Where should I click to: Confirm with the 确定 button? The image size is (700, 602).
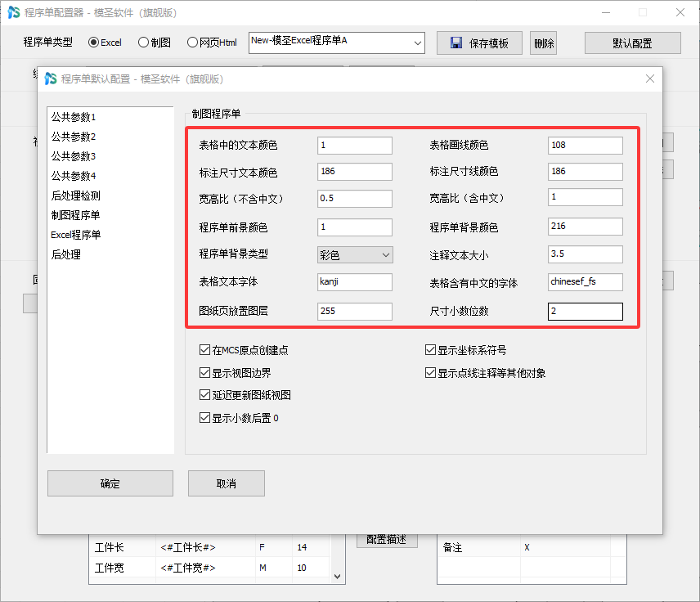tap(110, 483)
